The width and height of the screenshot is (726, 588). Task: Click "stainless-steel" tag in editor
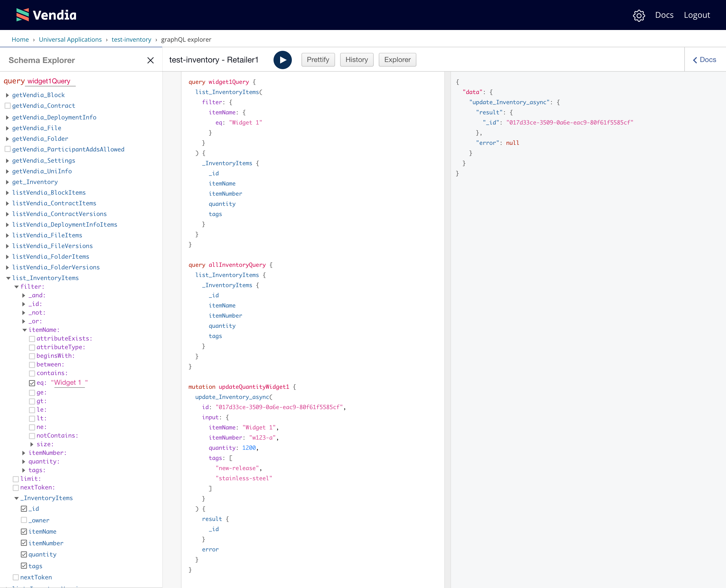(x=244, y=478)
